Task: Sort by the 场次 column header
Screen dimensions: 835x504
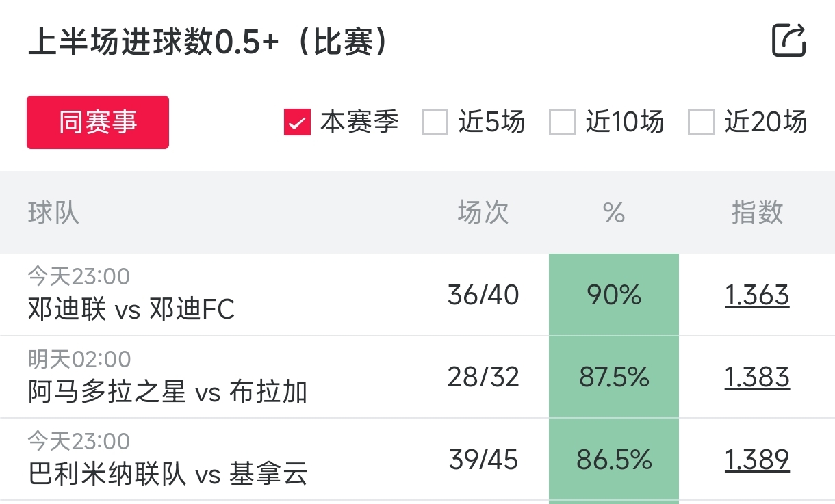Action: point(483,213)
